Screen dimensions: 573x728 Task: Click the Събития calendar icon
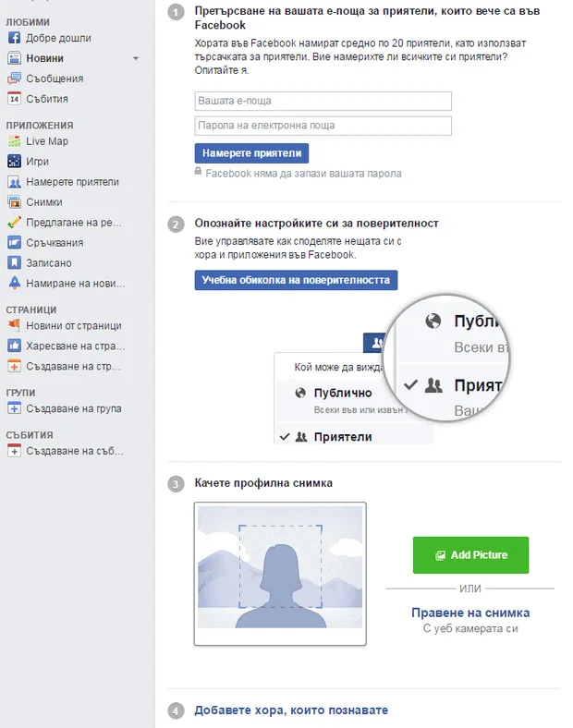click(x=15, y=99)
